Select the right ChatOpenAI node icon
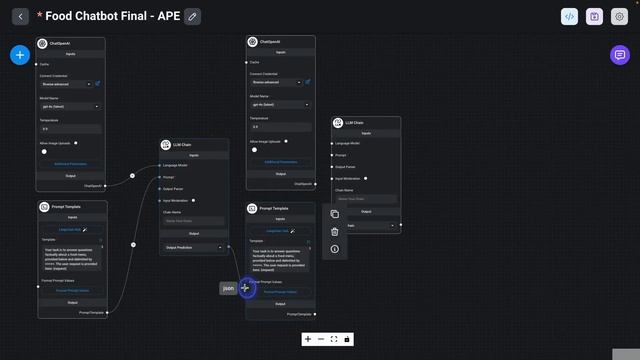 pos(253,42)
